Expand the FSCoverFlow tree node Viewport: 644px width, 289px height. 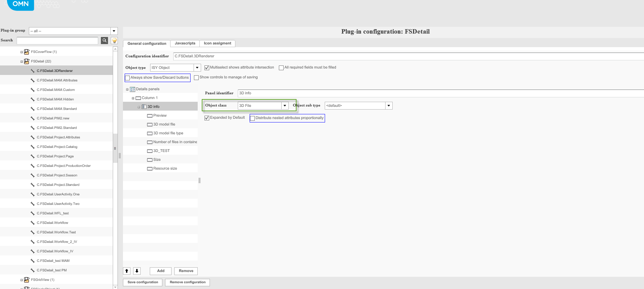(x=21, y=52)
